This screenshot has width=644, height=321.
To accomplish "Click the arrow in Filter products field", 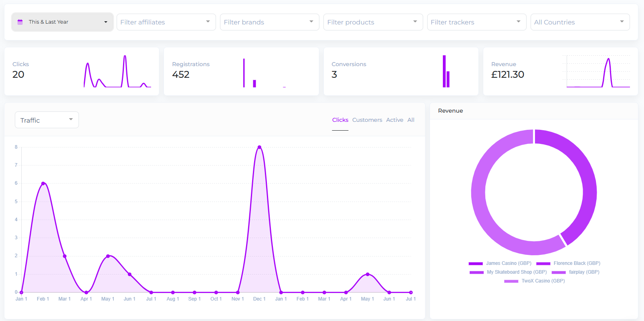I will click(415, 22).
